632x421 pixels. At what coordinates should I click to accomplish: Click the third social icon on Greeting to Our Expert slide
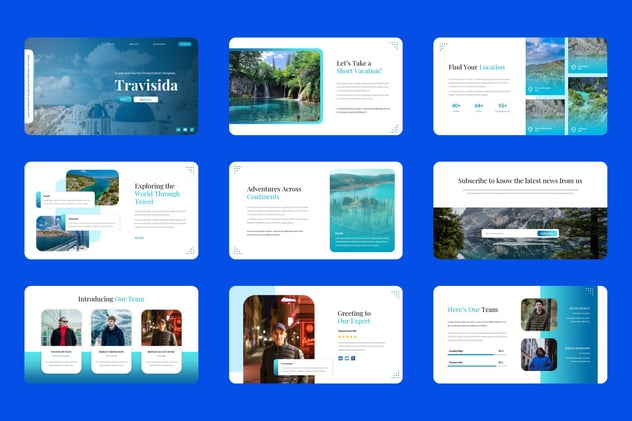tap(353, 358)
